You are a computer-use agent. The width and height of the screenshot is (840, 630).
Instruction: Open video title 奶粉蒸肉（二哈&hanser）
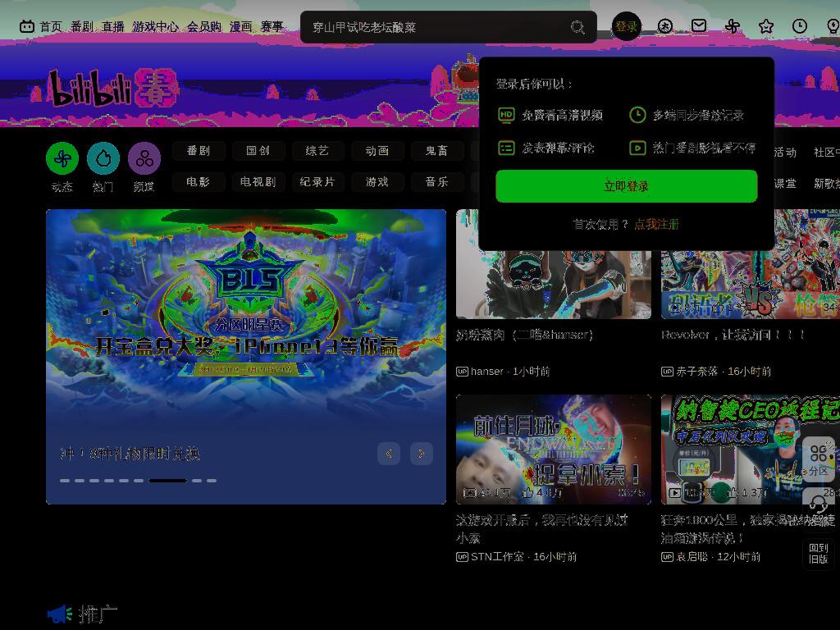pyautogui.click(x=524, y=335)
